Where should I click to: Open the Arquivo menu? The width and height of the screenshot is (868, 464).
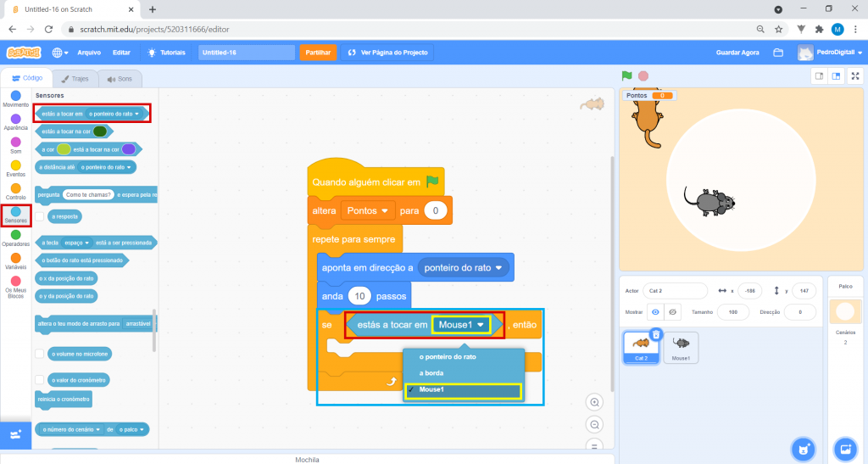point(89,53)
